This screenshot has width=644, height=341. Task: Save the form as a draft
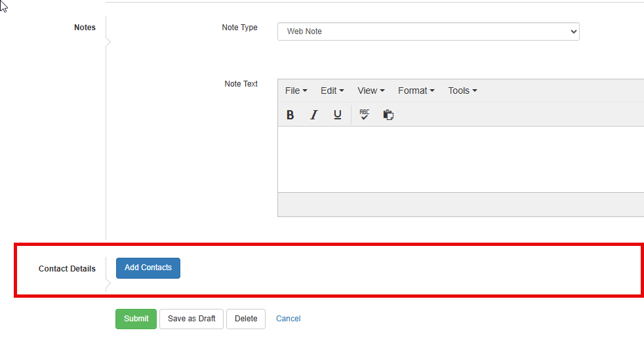[191, 319]
